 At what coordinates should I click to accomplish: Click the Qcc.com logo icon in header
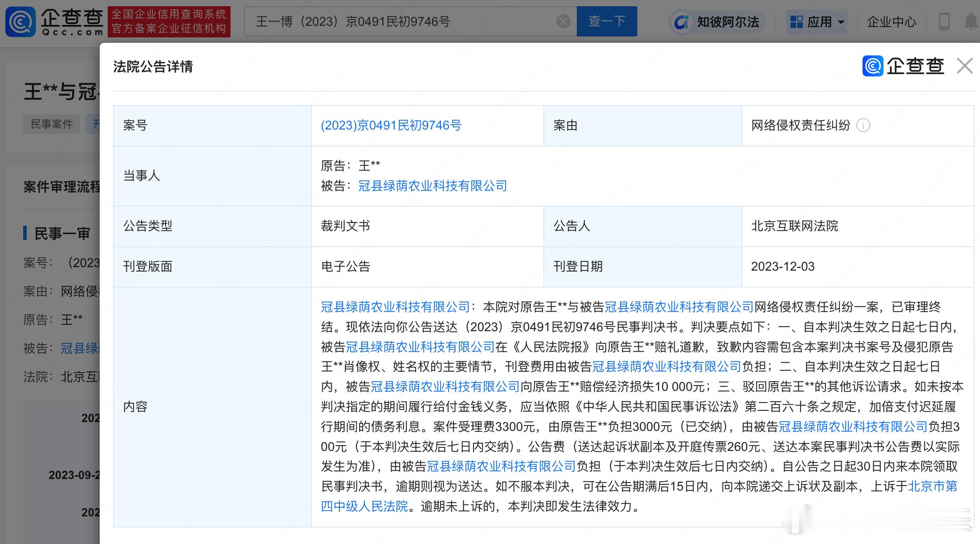tap(20, 21)
